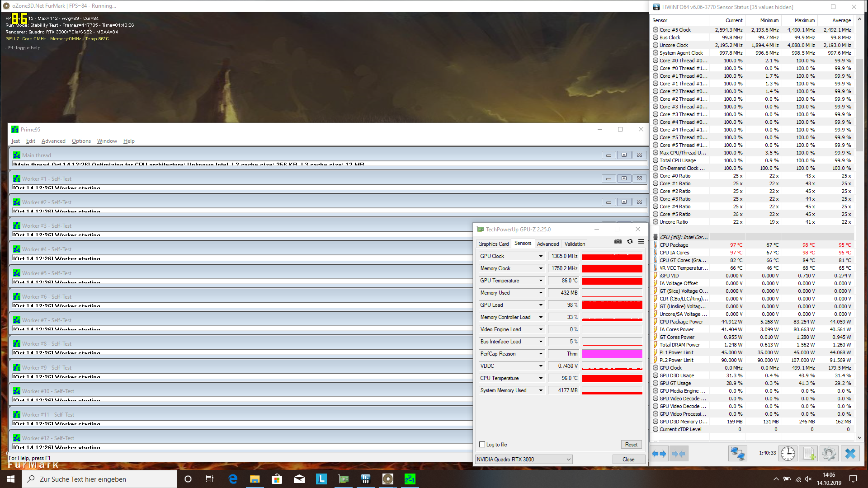The image size is (868, 488).
Task: Click the GPU Temperature red graph bar
Action: coord(612,281)
